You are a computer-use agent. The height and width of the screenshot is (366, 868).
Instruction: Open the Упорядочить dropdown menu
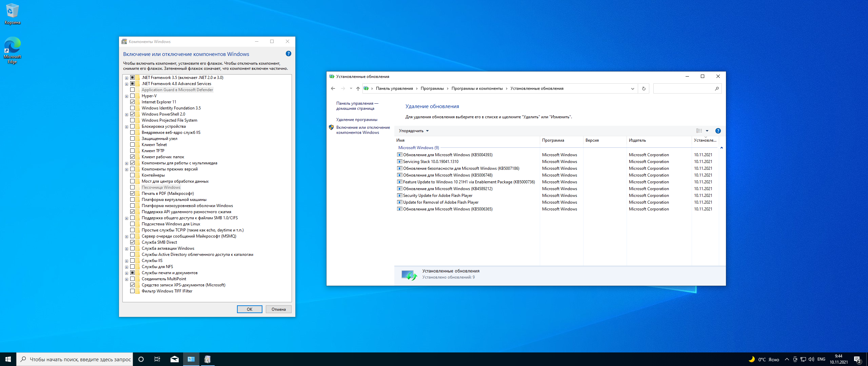click(414, 131)
